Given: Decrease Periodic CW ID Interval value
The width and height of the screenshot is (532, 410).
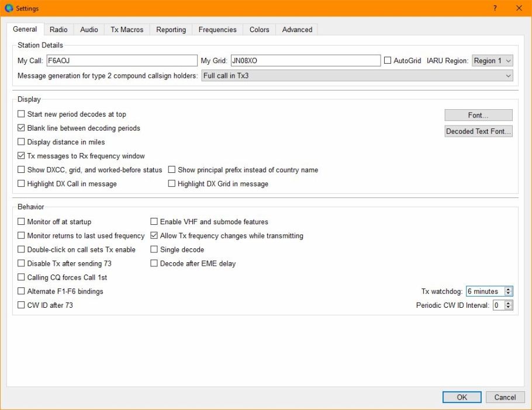Looking at the screenshot, I should tap(508, 307).
